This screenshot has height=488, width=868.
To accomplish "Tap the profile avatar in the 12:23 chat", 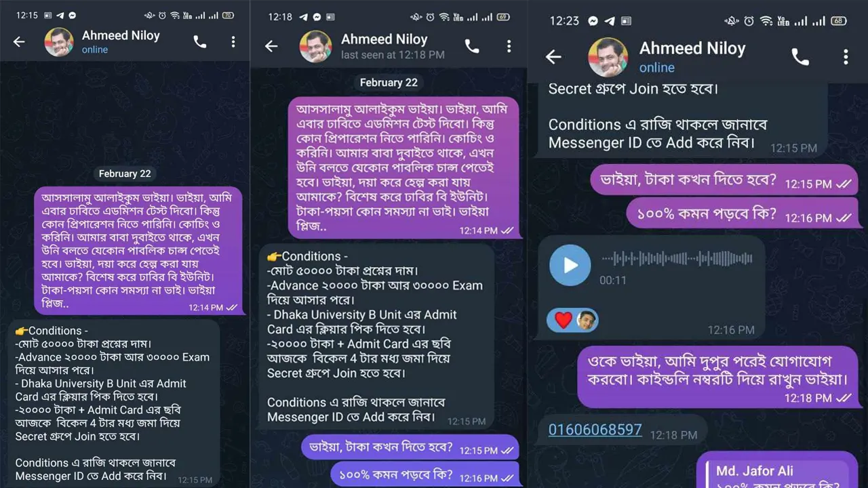I will point(608,57).
